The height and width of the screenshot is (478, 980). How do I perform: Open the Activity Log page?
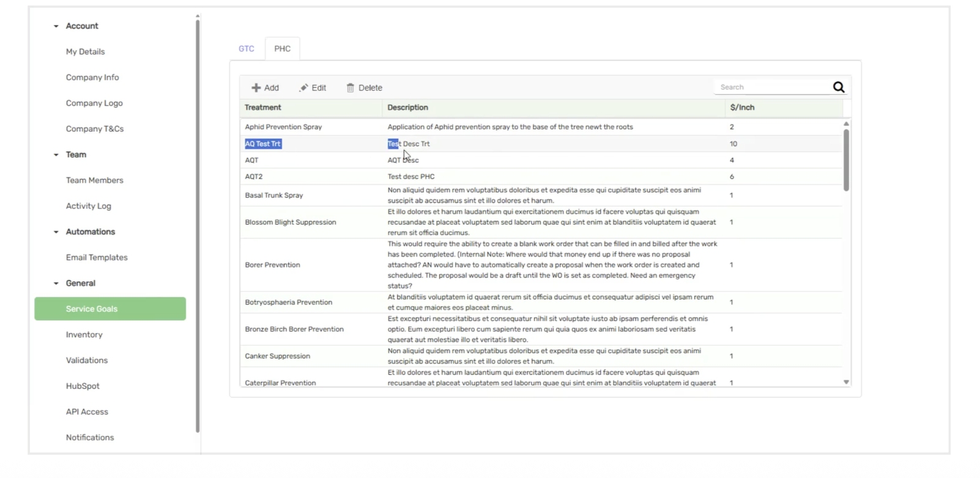tap(89, 207)
